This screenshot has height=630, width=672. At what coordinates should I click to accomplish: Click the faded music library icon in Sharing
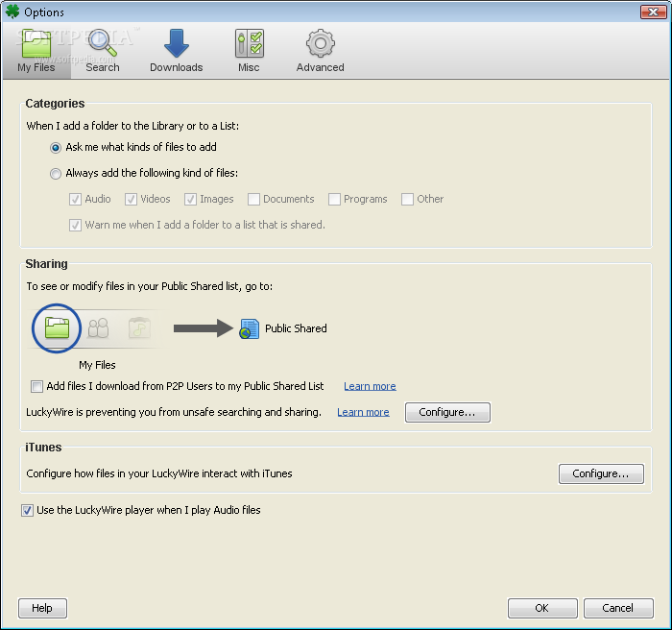coord(139,328)
